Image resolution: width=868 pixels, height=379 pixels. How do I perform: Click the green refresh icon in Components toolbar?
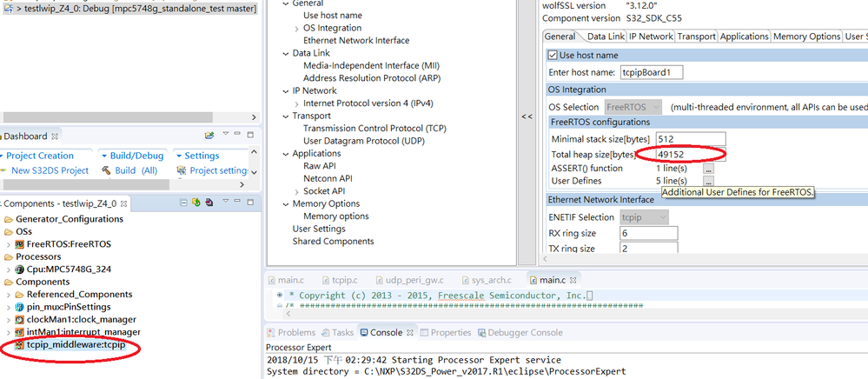click(x=196, y=203)
